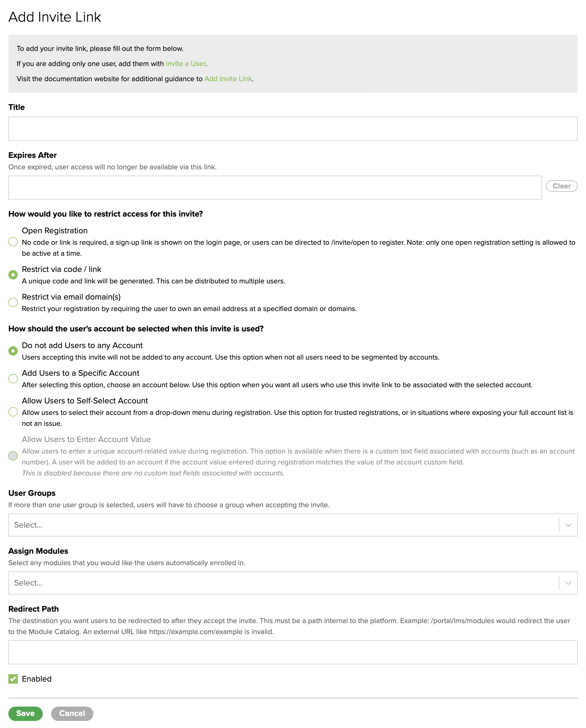586x728 pixels.
Task: Click the Expires After date field
Action: click(275, 188)
